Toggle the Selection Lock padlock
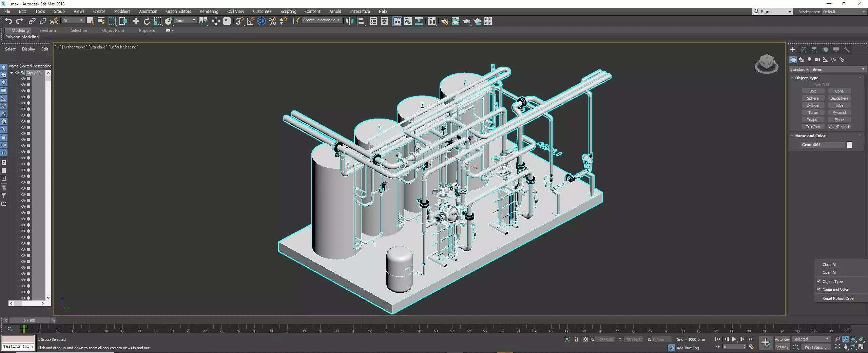The height and width of the screenshot is (353, 868). click(576, 339)
